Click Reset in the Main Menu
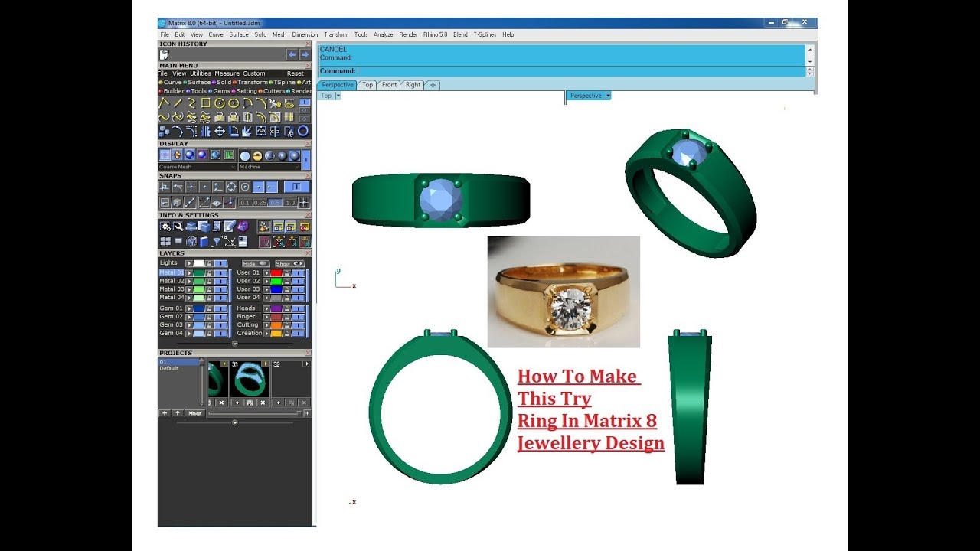980x551 pixels. point(296,73)
